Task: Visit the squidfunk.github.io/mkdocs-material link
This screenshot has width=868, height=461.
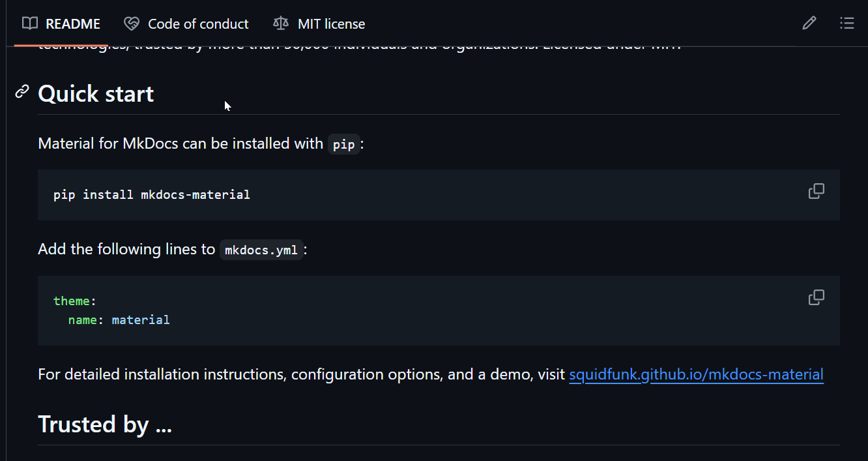Action: [696, 374]
